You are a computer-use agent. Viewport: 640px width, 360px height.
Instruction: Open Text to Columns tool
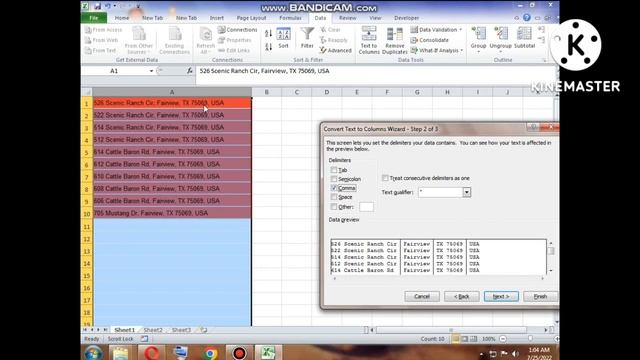click(369, 40)
